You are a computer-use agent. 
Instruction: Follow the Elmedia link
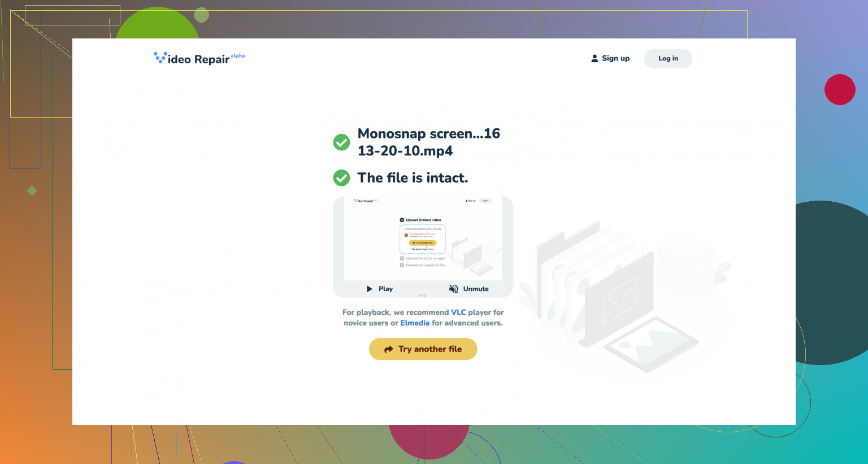tap(415, 323)
